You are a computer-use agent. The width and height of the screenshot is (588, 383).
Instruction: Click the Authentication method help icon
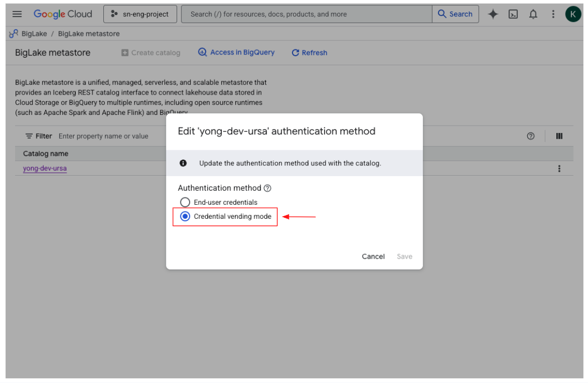[x=268, y=188]
